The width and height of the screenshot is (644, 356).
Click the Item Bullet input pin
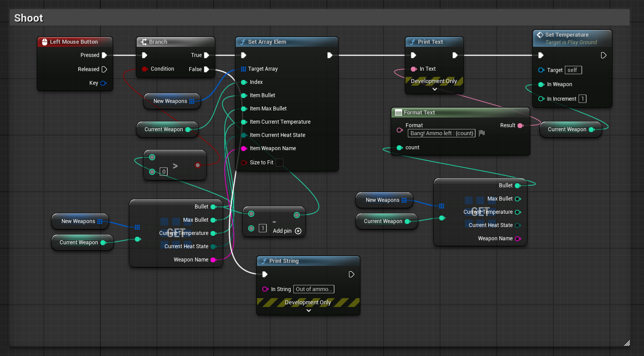point(244,95)
